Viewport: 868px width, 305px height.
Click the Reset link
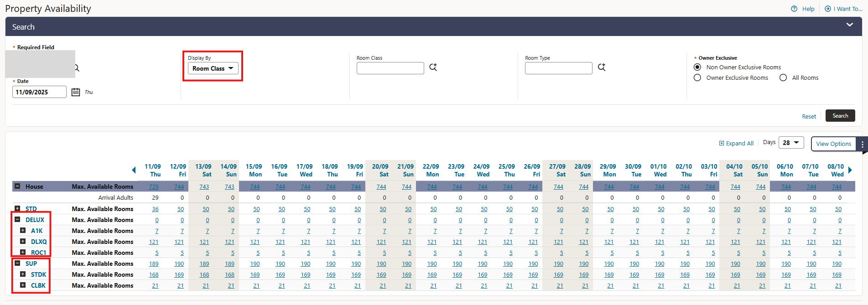[x=809, y=116]
